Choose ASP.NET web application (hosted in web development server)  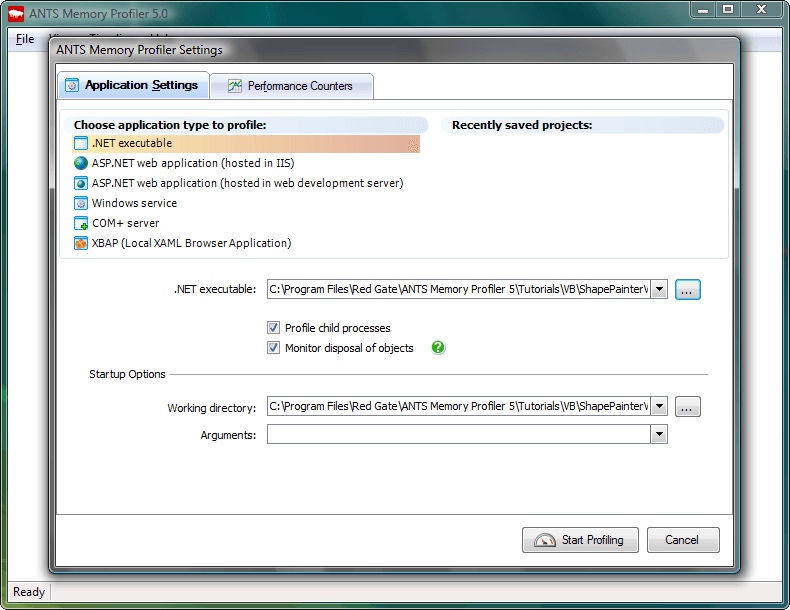(247, 183)
